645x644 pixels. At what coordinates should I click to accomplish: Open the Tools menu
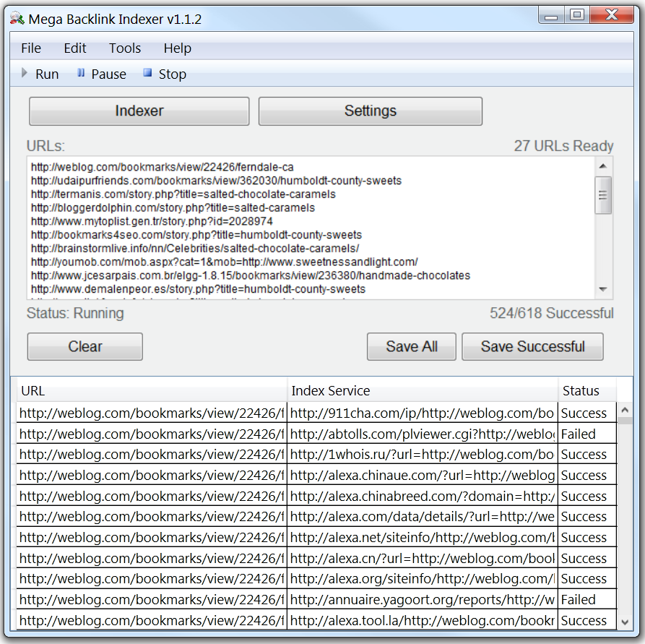coord(124,48)
